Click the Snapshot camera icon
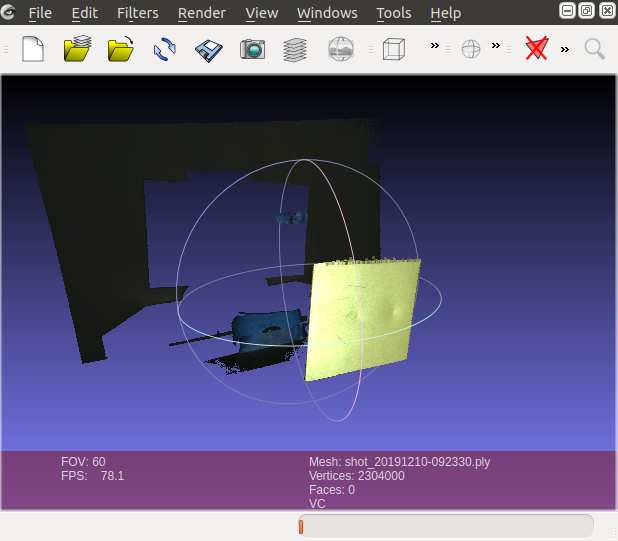This screenshot has height=541, width=618. point(252,49)
